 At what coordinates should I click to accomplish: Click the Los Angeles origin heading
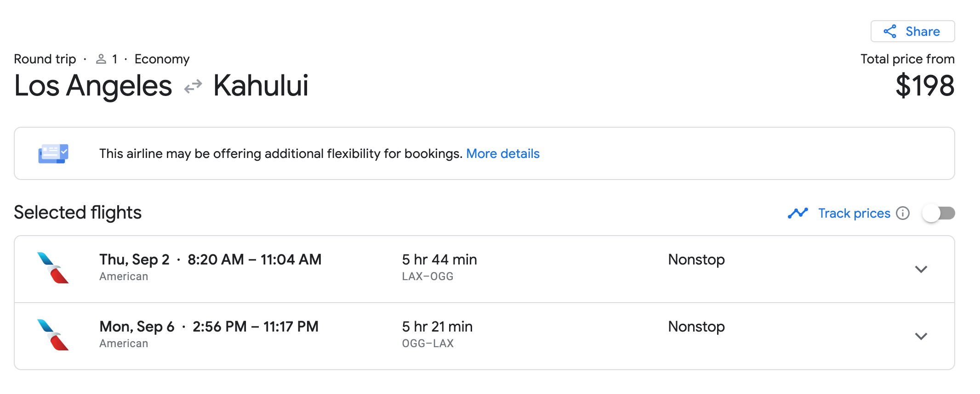coord(93,86)
